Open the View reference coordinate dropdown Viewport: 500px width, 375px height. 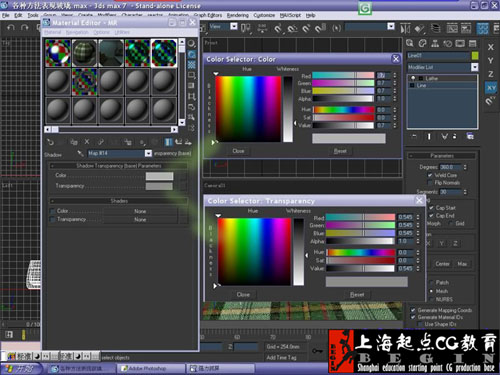coord(234,27)
